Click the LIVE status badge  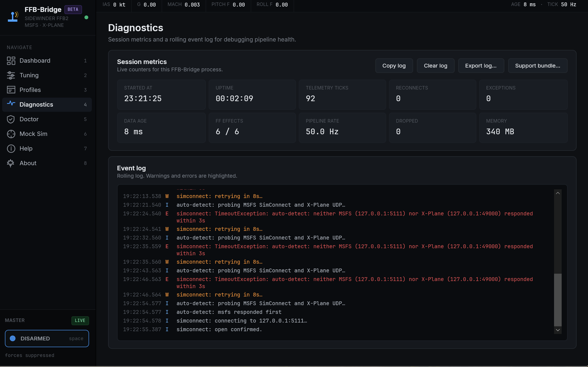click(x=80, y=321)
